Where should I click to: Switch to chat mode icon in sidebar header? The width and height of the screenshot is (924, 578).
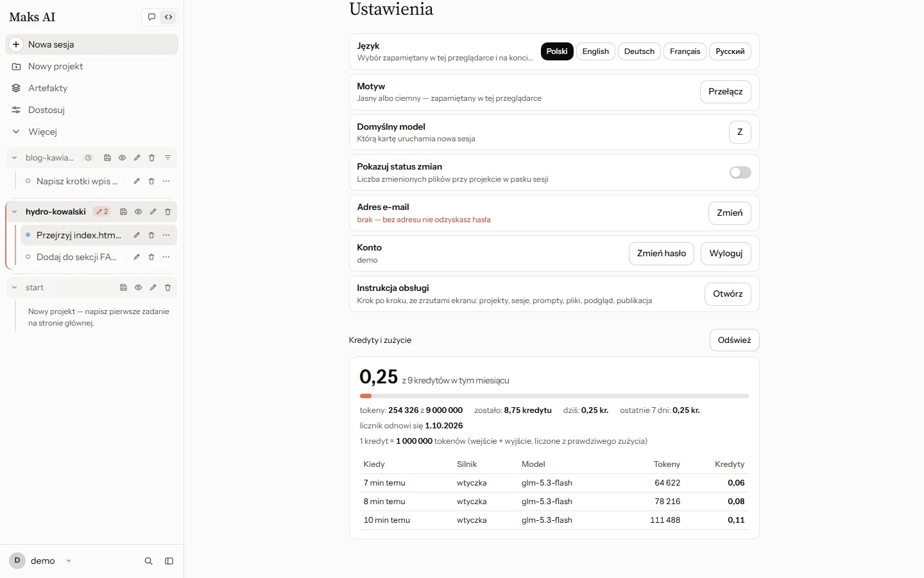point(151,17)
